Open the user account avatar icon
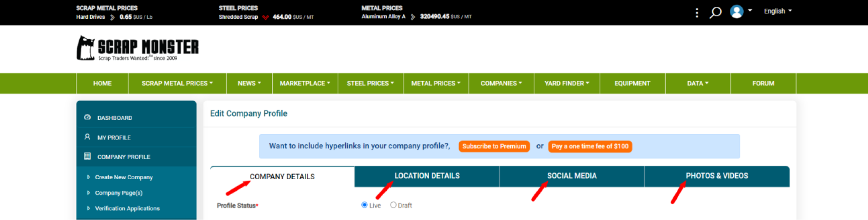Image resolution: width=868 pixels, height=220 pixels. (737, 11)
